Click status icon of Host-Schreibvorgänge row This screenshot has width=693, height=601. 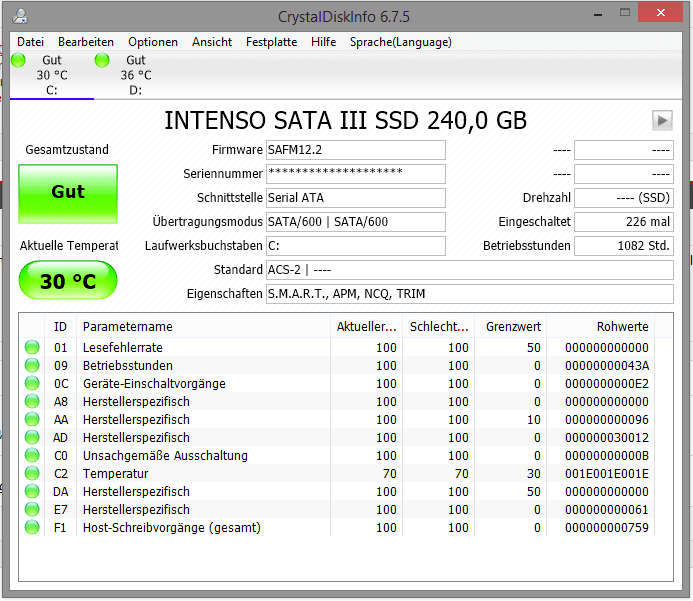pos(32,527)
